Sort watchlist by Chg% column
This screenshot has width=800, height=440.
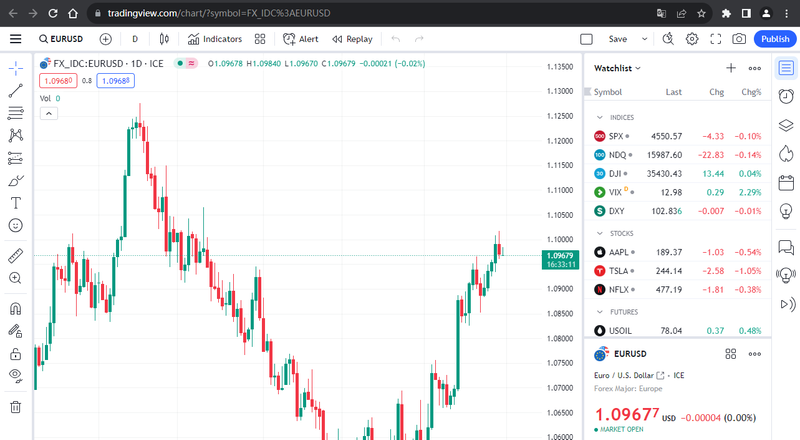pyautogui.click(x=751, y=92)
